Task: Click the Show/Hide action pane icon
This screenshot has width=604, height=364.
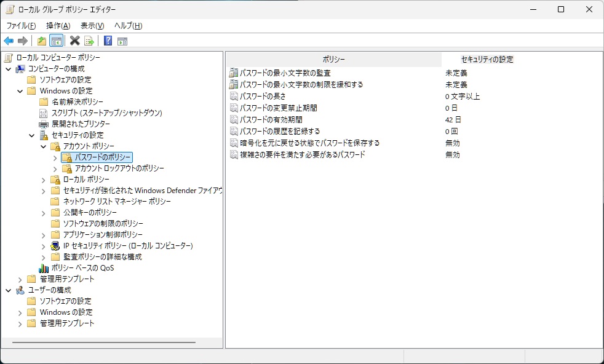Action: coord(122,41)
